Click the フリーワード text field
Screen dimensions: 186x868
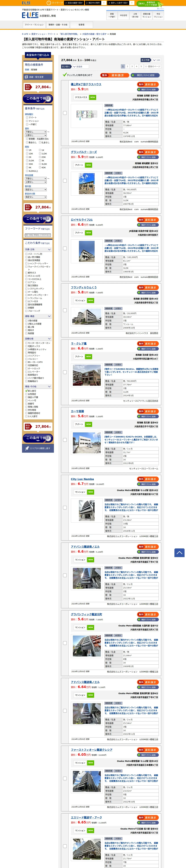[38, 235]
